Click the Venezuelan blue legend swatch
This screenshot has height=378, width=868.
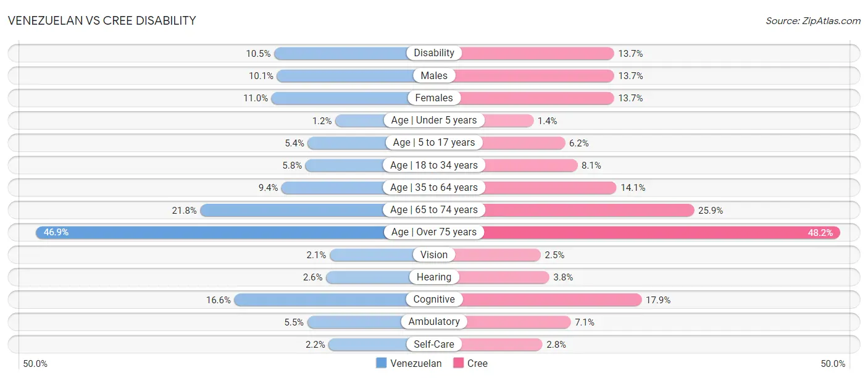tap(382, 363)
